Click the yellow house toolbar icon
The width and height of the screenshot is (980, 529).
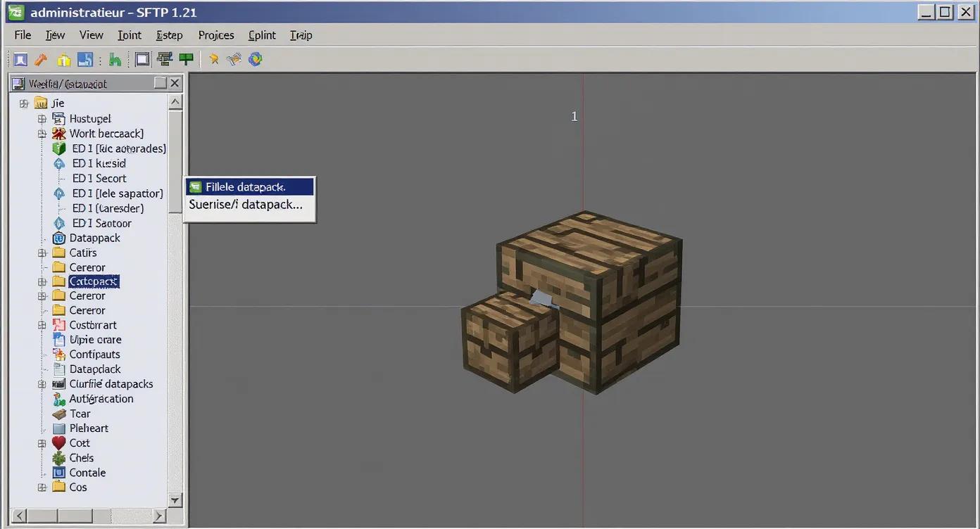click(x=63, y=59)
